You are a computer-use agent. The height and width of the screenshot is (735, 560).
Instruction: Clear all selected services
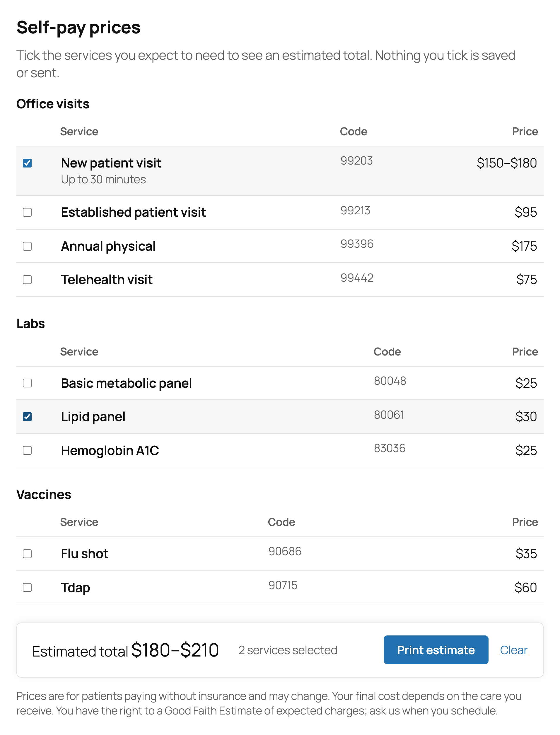[514, 650]
